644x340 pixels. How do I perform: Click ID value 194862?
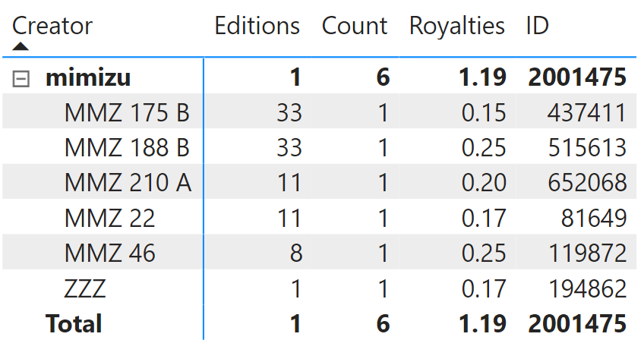[x=587, y=288]
